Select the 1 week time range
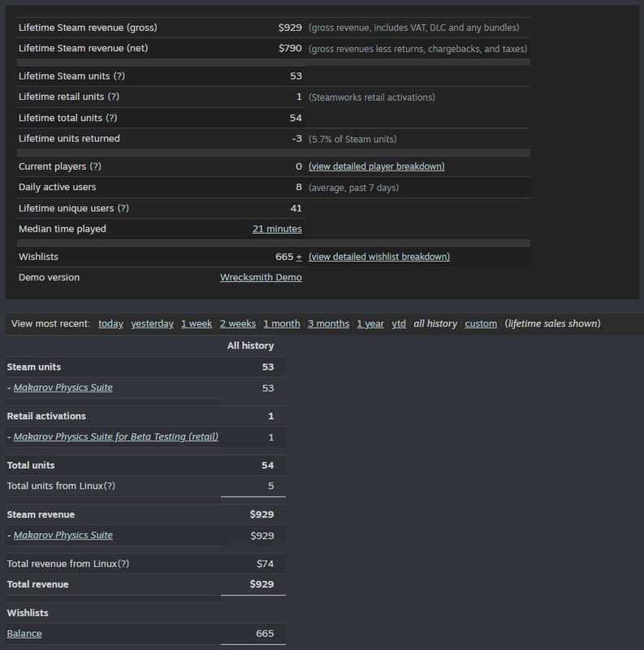The image size is (644, 650). tap(197, 323)
